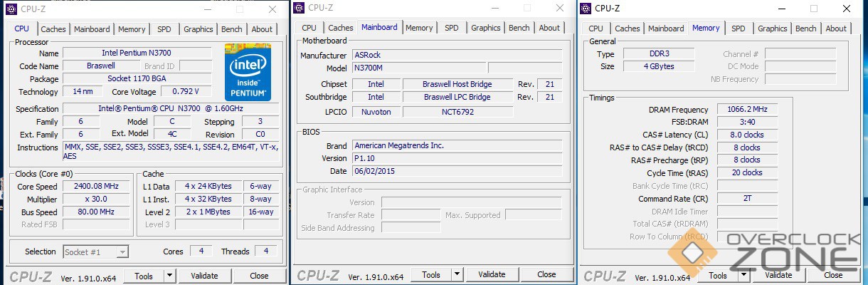Screen dimensions: 868x285
Task: Open the About tab in the right window
Action: click(x=836, y=28)
